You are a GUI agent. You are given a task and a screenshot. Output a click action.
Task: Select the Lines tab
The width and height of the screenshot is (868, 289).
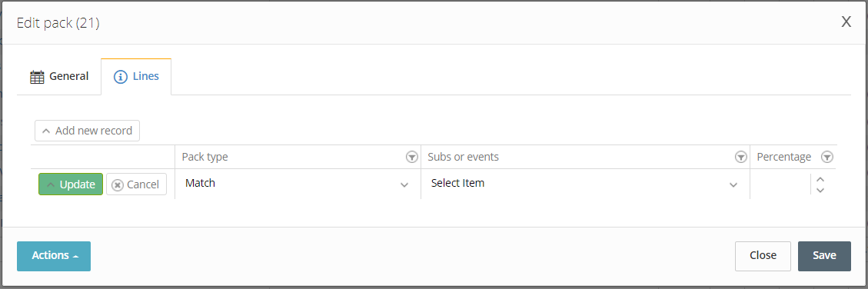pyautogui.click(x=136, y=77)
